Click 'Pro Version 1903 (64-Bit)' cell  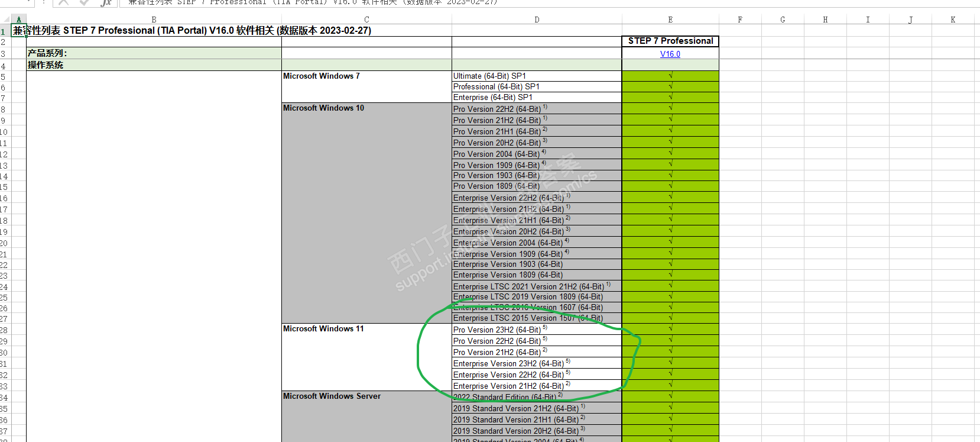[537, 176]
